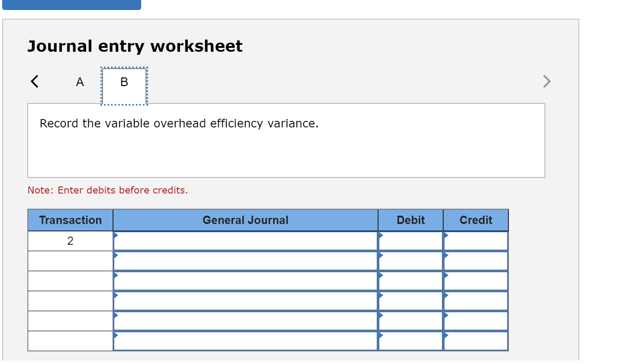Open General Journal dropdown in third row
This screenshot has width=644, height=364.
(246, 281)
